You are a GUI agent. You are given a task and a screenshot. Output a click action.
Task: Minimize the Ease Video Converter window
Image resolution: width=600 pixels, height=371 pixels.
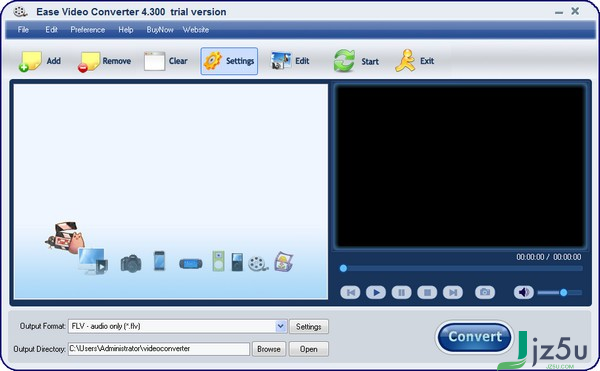(559, 12)
